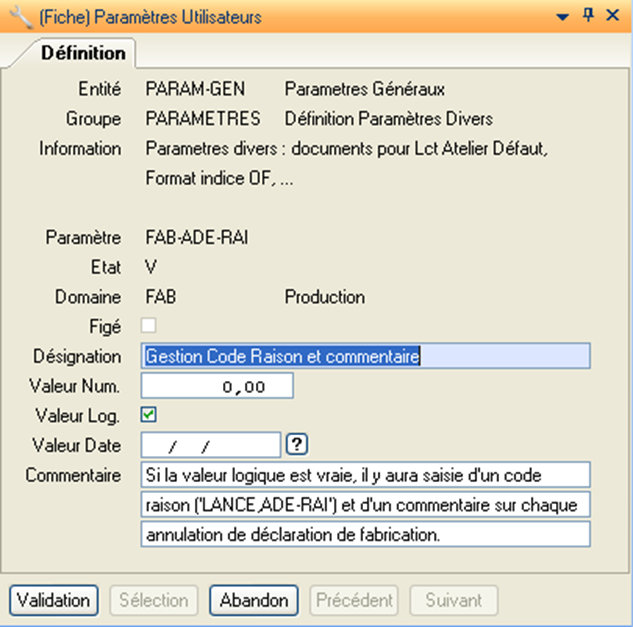
Task: Click the Valeur Date input field
Action: point(211,445)
